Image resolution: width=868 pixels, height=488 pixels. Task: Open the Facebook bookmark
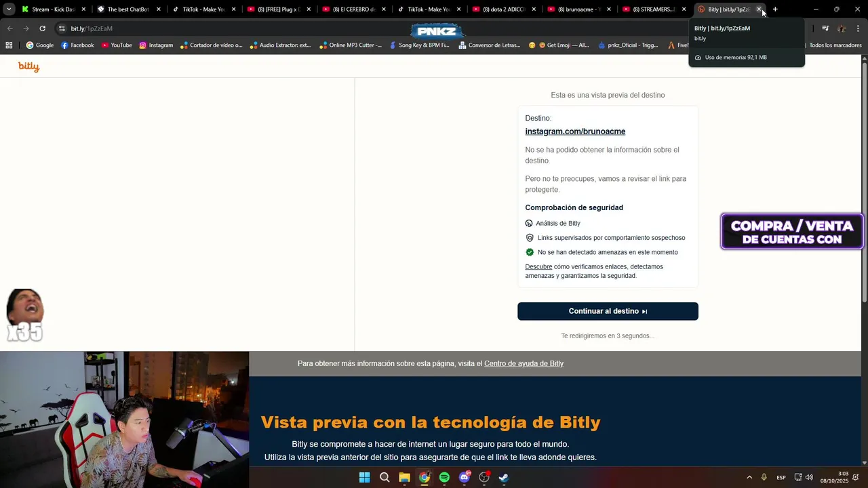[x=77, y=45]
